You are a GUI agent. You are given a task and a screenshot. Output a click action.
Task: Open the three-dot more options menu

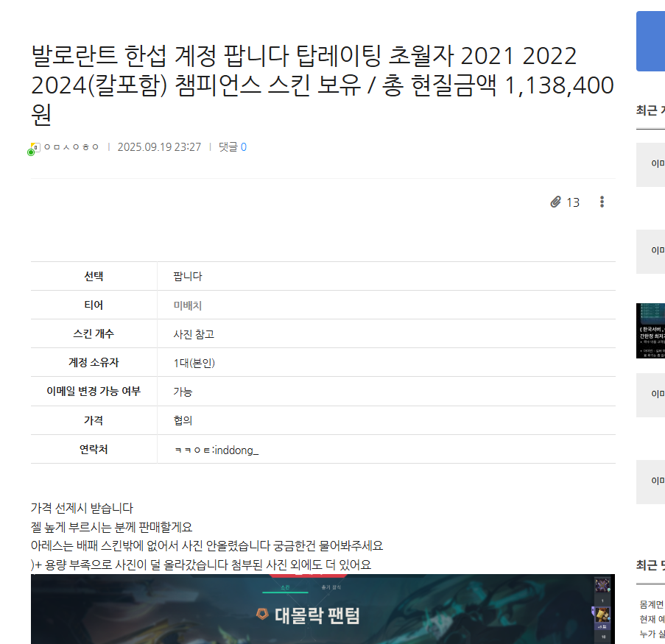pyautogui.click(x=602, y=202)
